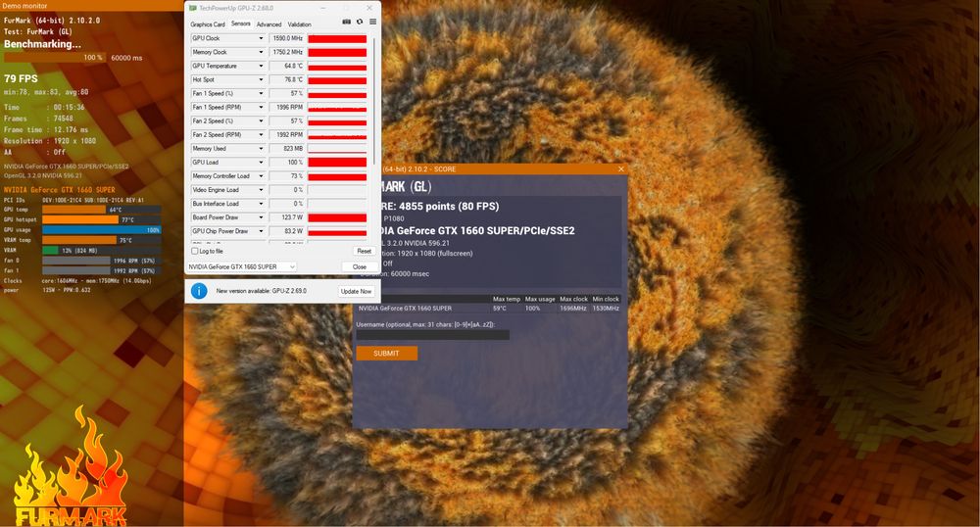Click the blue info icon in the update bar
Viewport: 980px width, 527px height.
[x=199, y=291]
